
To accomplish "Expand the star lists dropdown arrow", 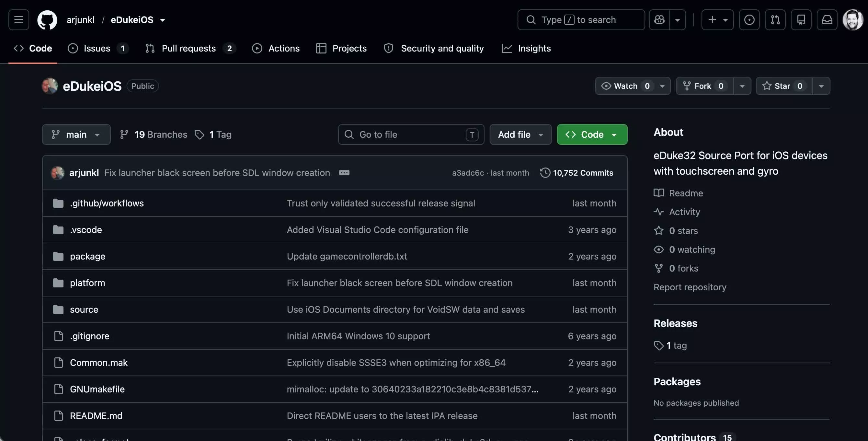I will coord(821,86).
